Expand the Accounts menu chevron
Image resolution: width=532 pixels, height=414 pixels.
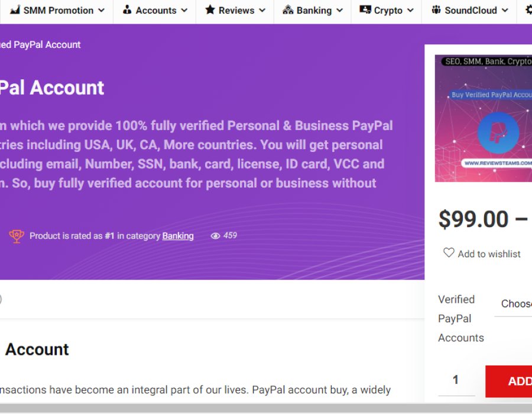184,11
